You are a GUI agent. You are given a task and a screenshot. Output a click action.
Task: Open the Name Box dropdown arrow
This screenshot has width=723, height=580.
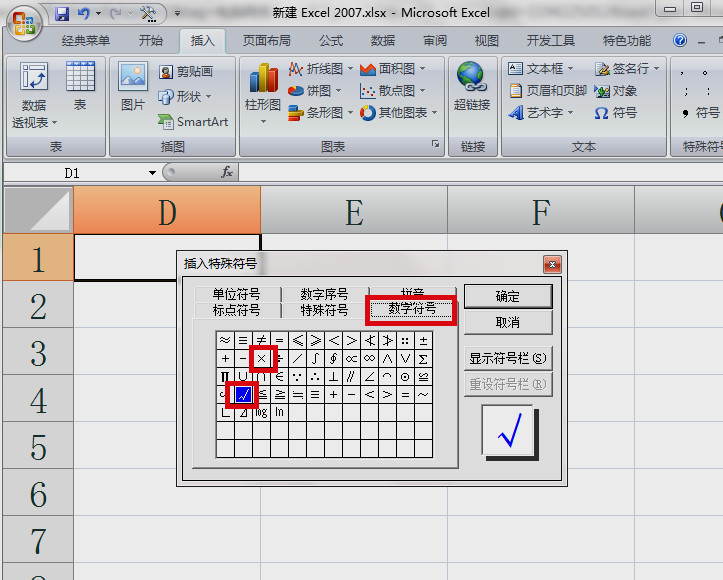[152, 173]
